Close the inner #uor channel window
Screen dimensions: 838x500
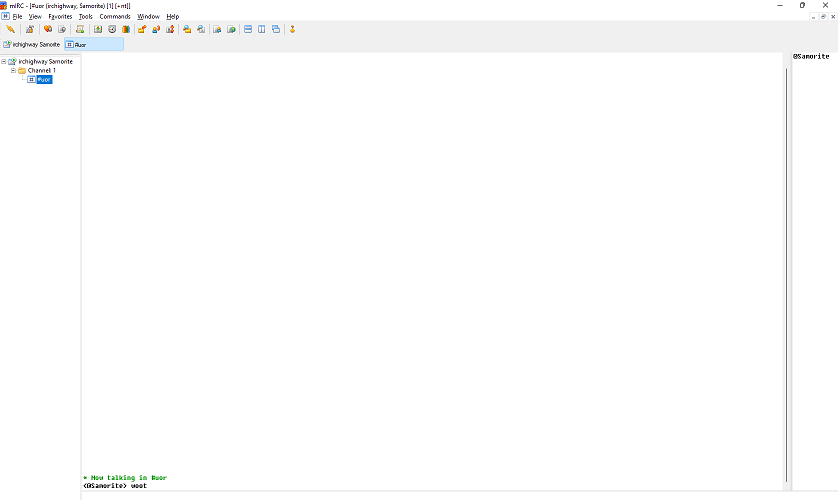click(833, 17)
